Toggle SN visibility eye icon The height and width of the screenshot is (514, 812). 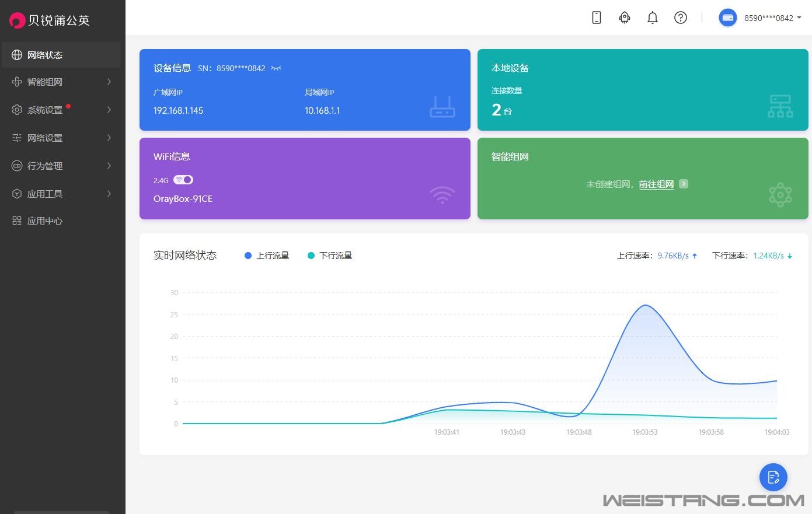(x=276, y=68)
